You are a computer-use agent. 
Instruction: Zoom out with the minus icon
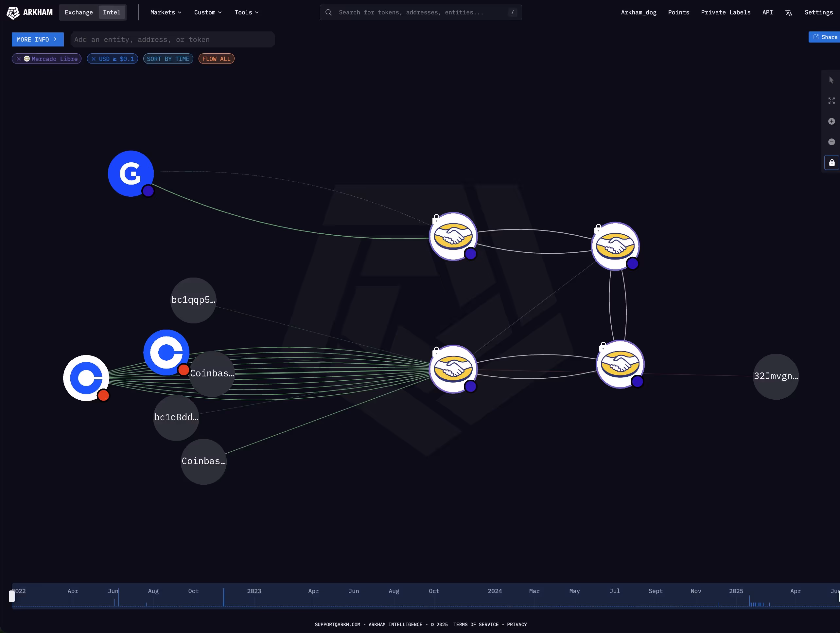[x=831, y=142]
